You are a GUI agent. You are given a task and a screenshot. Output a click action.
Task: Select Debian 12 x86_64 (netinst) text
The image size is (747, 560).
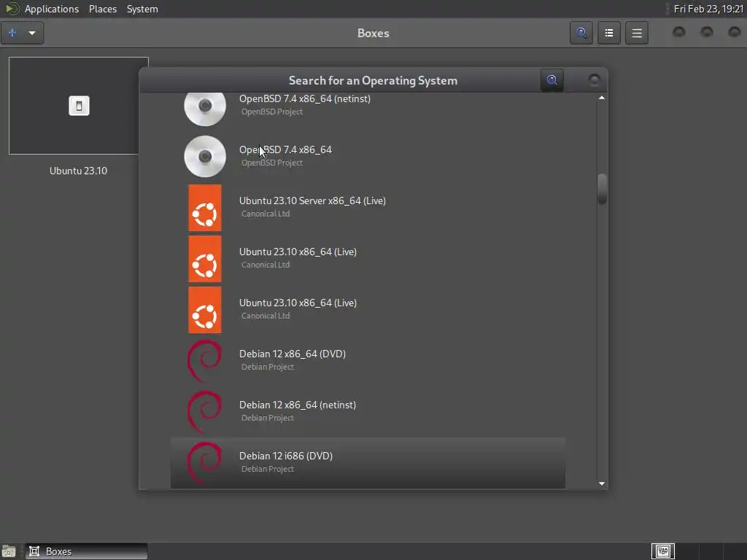[298, 405]
